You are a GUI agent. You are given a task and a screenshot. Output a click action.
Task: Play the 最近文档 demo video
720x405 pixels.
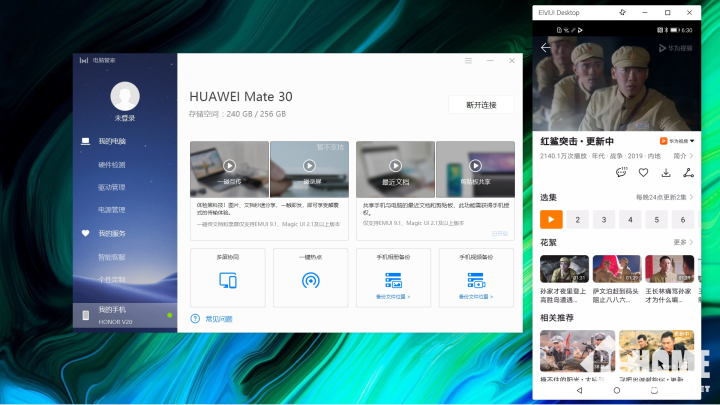(395, 165)
